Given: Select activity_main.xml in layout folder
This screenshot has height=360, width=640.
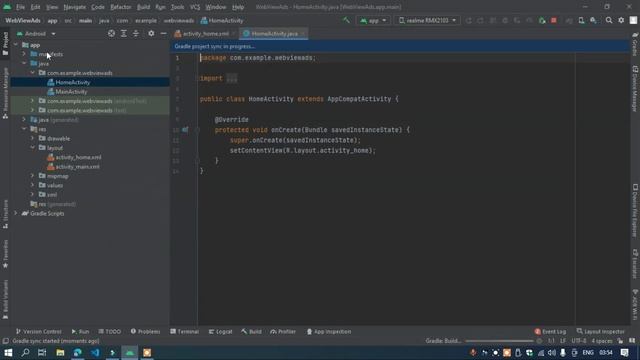Looking at the screenshot, I should [x=78, y=167].
